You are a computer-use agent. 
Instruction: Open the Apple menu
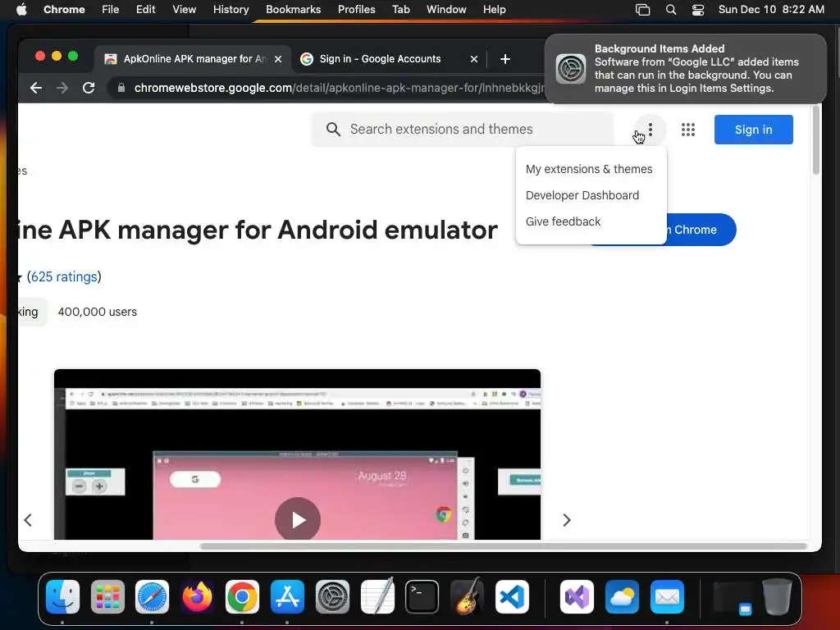[x=21, y=10]
